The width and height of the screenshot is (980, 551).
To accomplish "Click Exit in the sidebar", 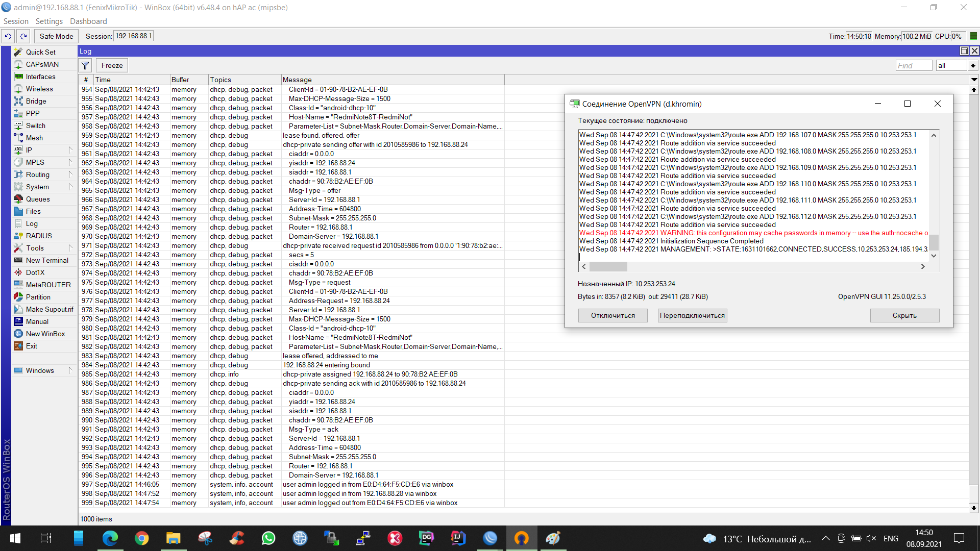I will pos(32,346).
